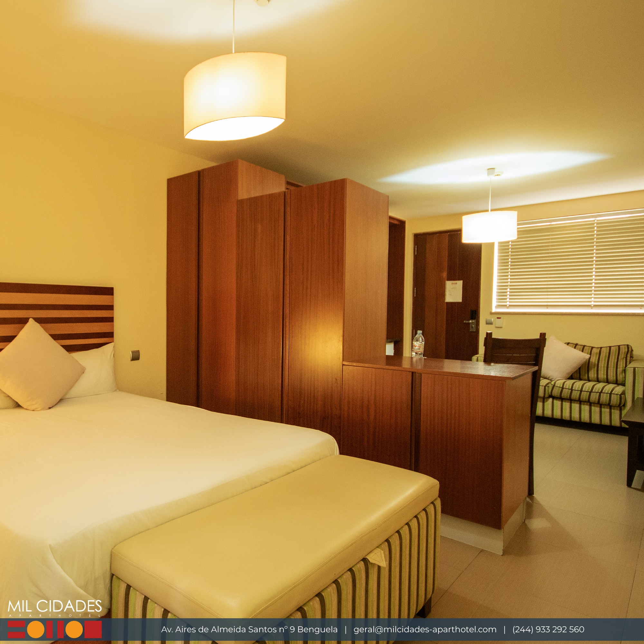Image resolution: width=644 pixels, height=644 pixels.
Task: Click the water bottle on the counter
Action: tap(418, 344)
